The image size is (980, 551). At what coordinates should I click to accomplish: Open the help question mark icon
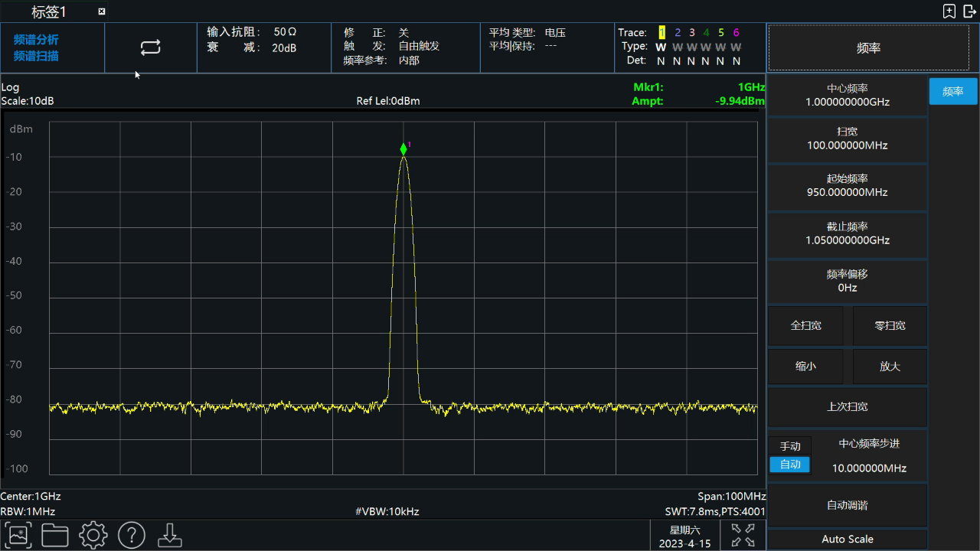[132, 535]
